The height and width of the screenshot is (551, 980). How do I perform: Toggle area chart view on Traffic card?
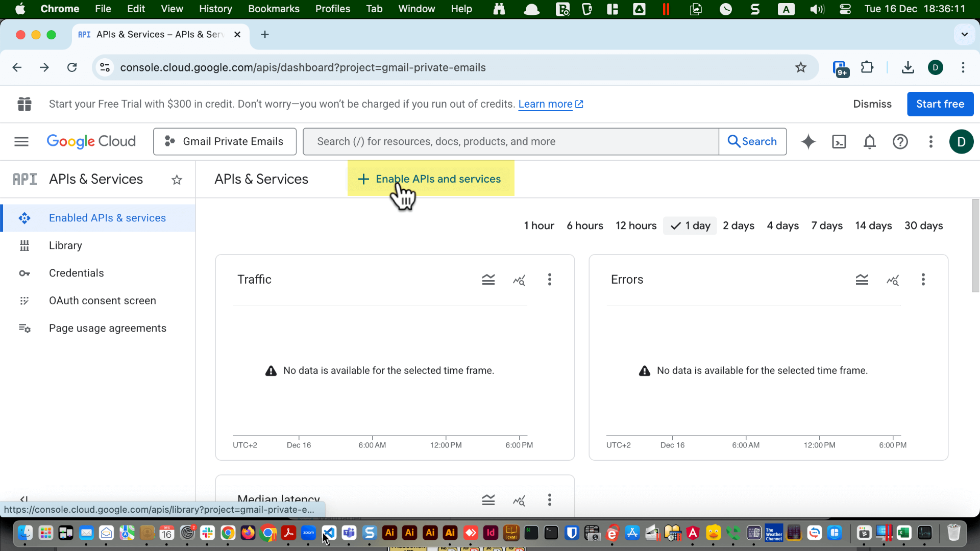tap(488, 280)
